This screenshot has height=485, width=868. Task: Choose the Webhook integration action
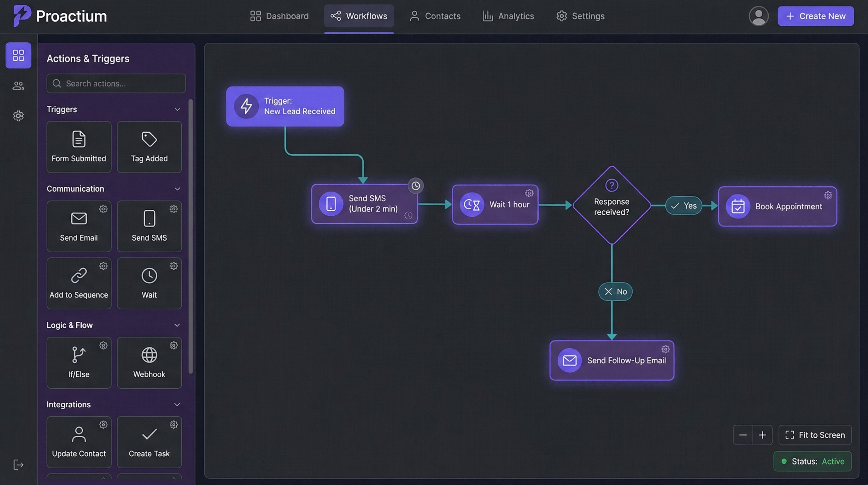click(x=149, y=362)
